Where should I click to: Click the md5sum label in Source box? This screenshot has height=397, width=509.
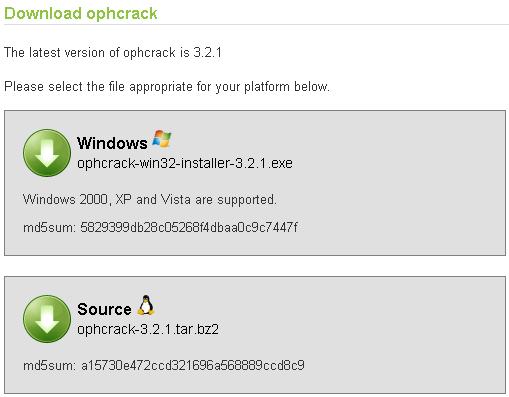coord(49,366)
